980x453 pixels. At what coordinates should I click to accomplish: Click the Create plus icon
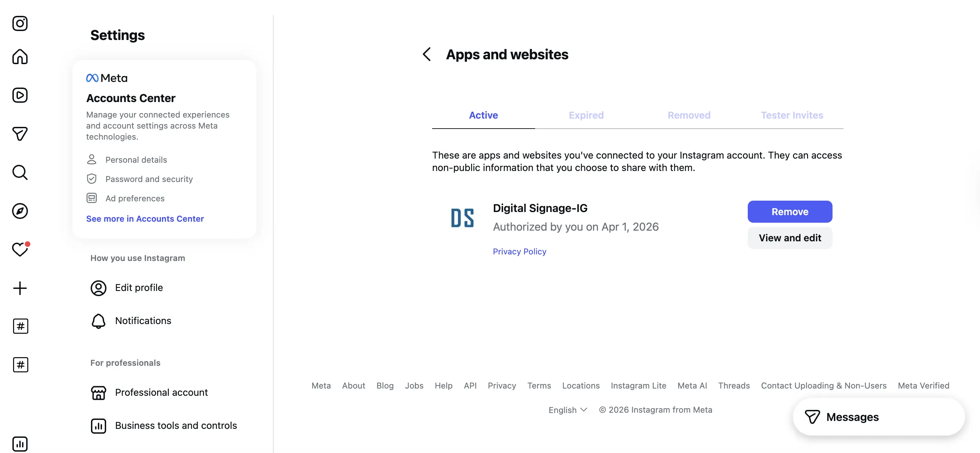click(20, 288)
